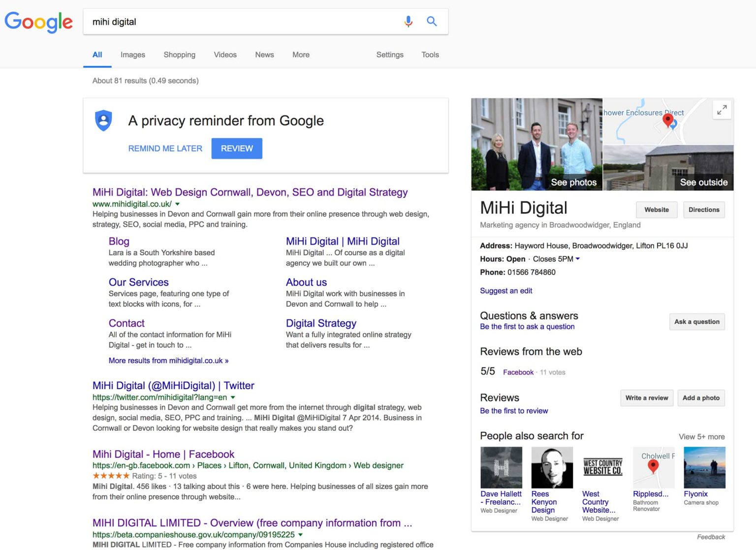Click Be the first to review
756x550 pixels.
click(514, 411)
